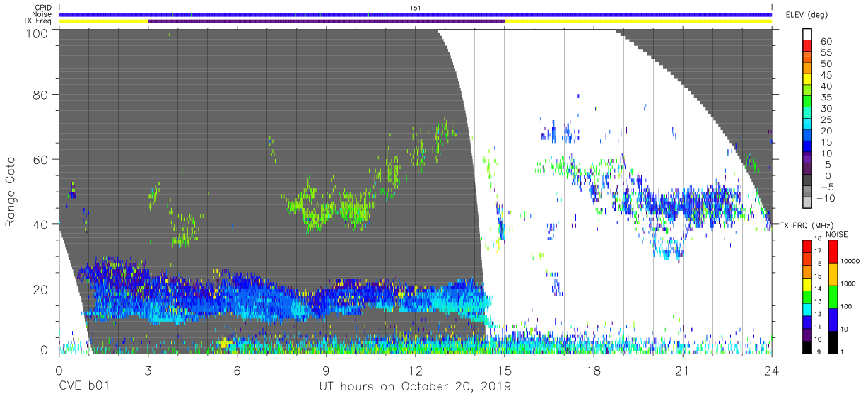Click the CPID value 151
Viewport: 868px width, 401px height.
416,7
